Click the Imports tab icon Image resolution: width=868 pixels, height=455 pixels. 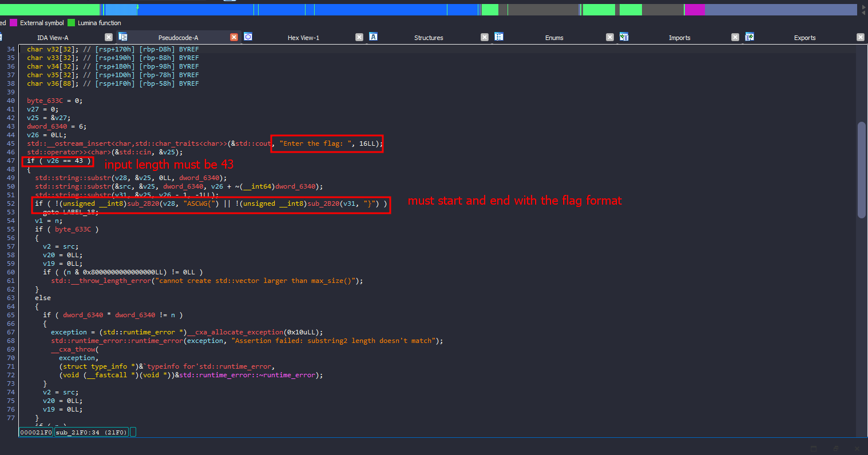click(624, 37)
